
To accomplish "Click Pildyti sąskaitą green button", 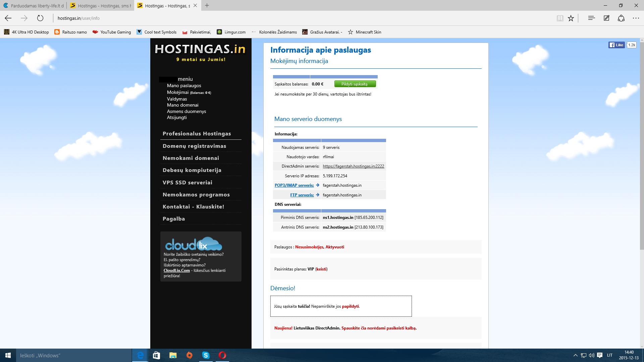I will click(x=355, y=84).
